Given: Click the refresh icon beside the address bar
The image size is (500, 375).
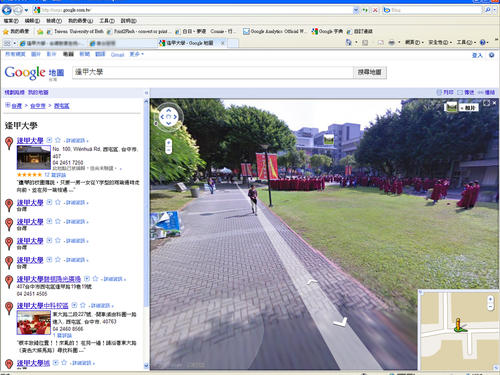Looking at the screenshot, I should coord(365,10).
